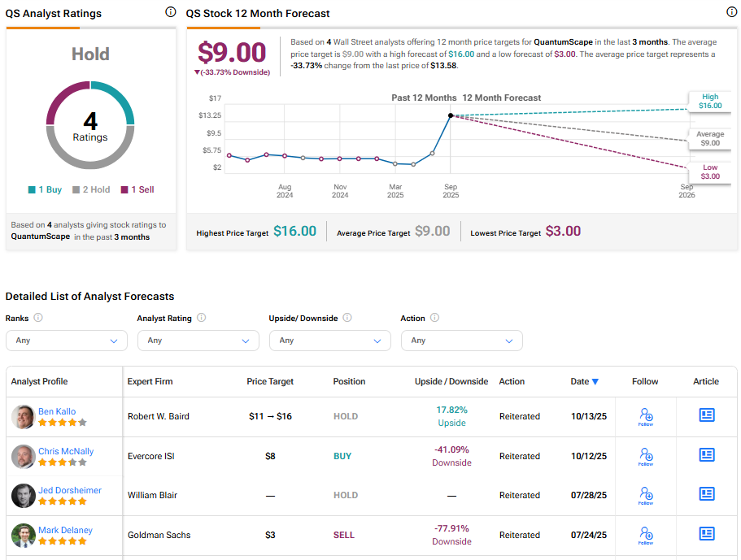Click the Ranks filter info icon
741x560 pixels.
[38, 319]
